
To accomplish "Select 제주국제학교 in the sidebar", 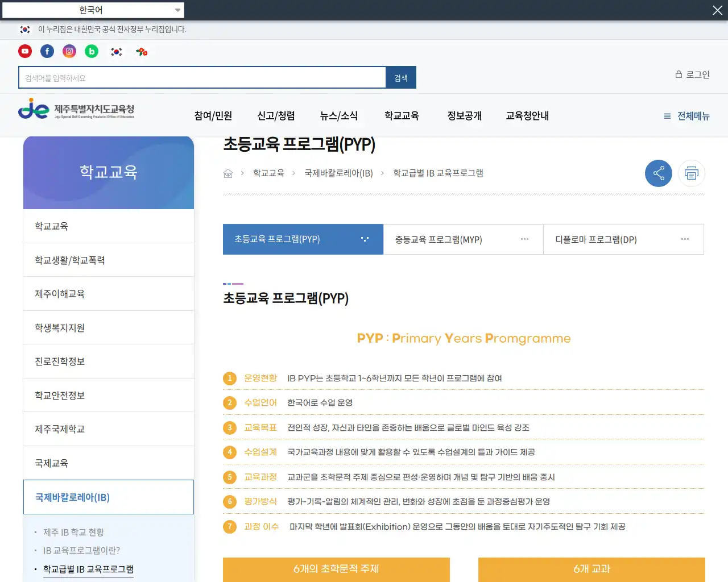I will pos(109,429).
